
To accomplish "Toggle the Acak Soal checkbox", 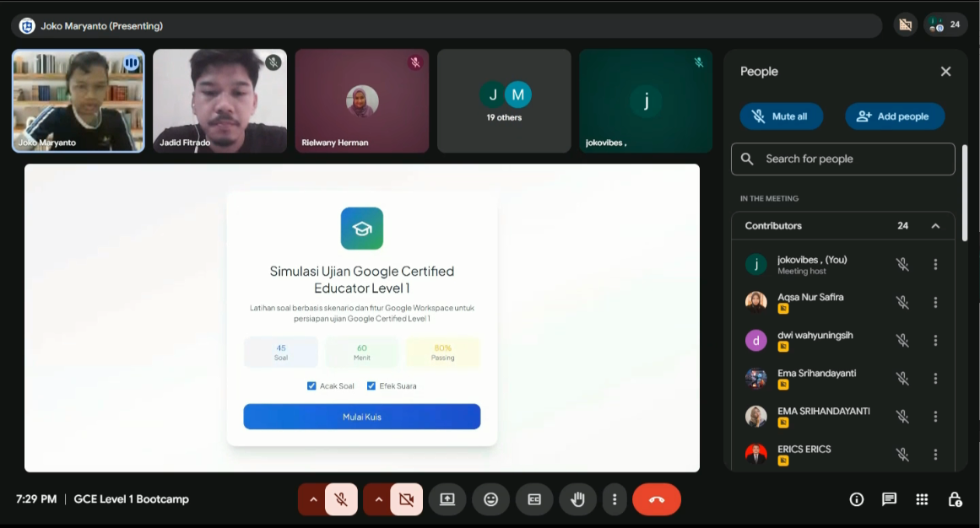I will [311, 386].
